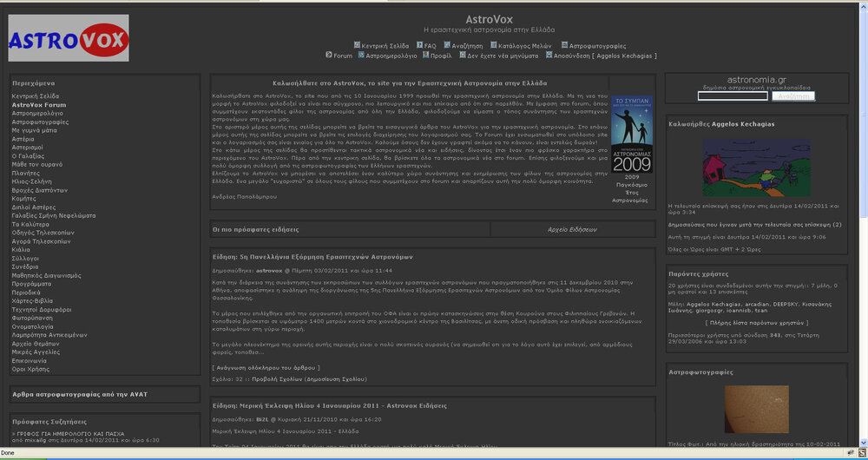Click the home icon beside Κεντρική Σελίδα
Viewport: 868px width, 460px height.
point(357,45)
